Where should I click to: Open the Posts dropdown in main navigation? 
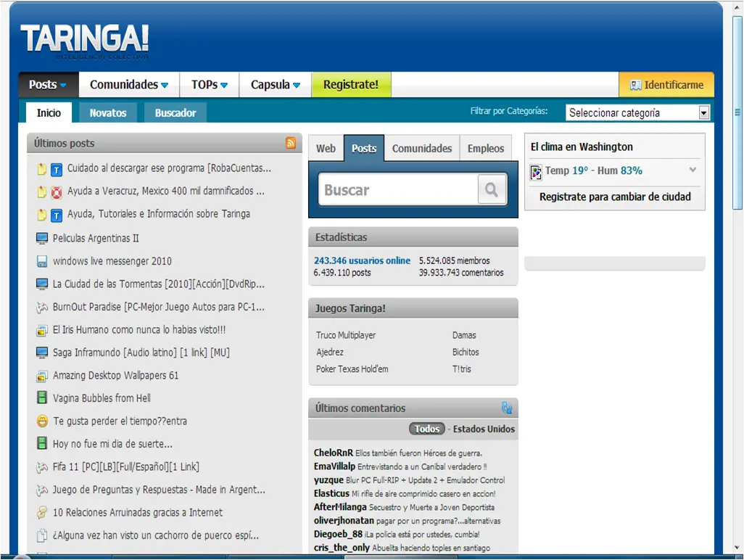48,84
